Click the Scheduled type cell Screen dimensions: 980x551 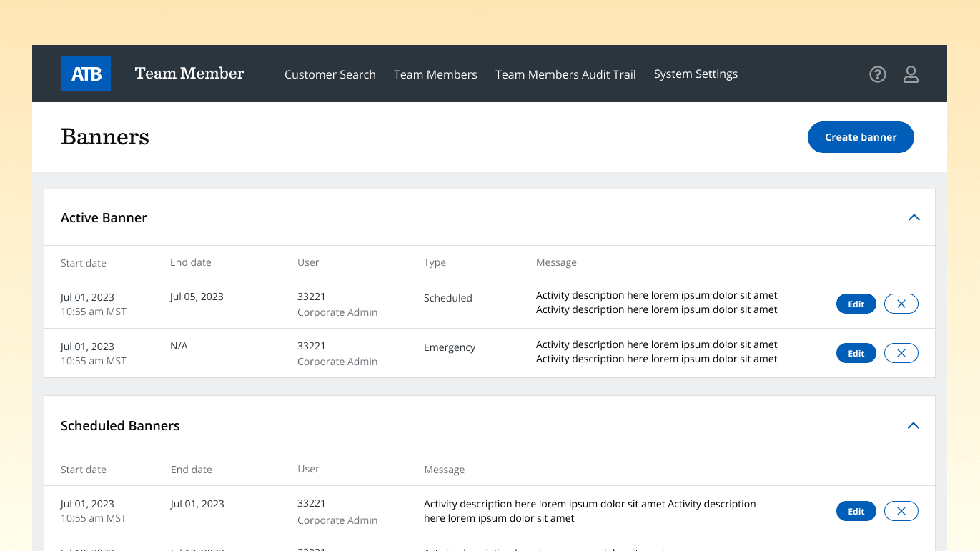(448, 298)
